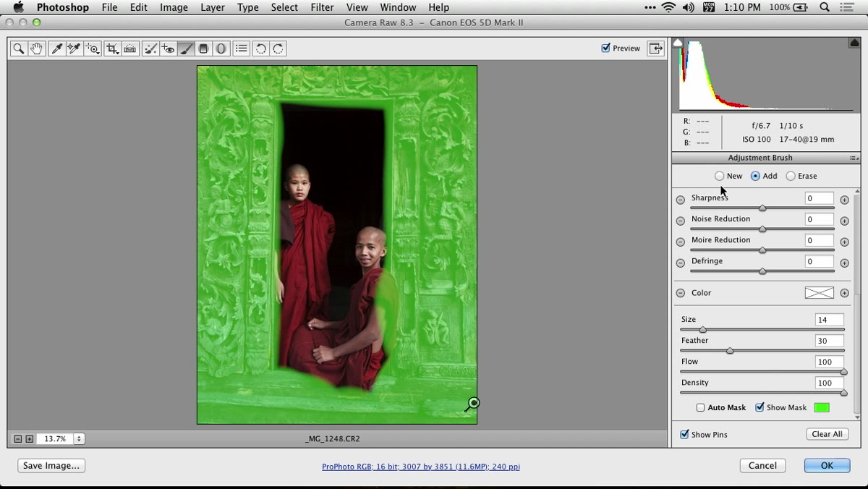Open the ProPhoto RGB workflow options link
This screenshot has height=489, width=868.
tap(421, 467)
